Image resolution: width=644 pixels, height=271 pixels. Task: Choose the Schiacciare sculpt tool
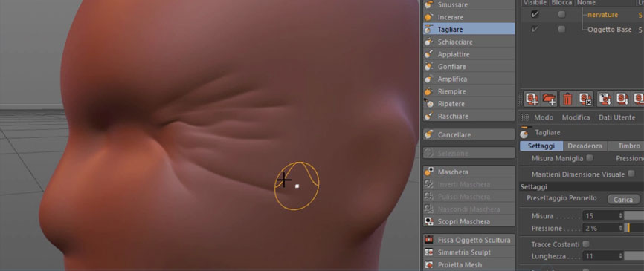[x=468, y=42]
